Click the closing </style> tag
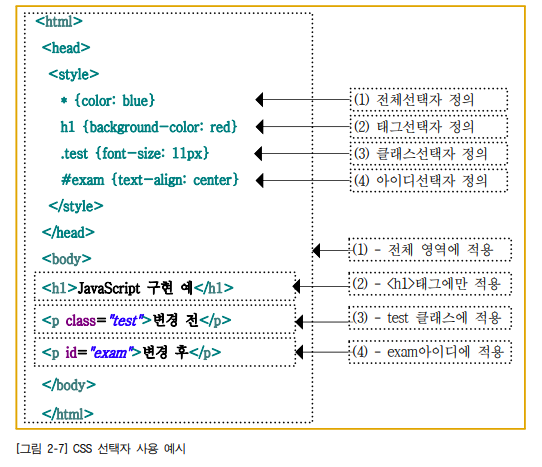The width and height of the screenshot is (542, 467). pos(76,206)
